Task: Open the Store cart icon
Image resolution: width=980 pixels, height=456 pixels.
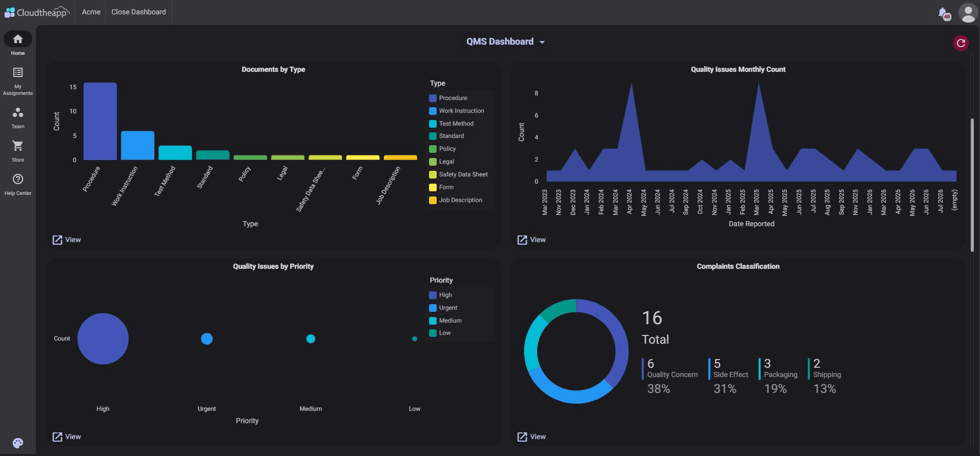Action: coord(18,146)
